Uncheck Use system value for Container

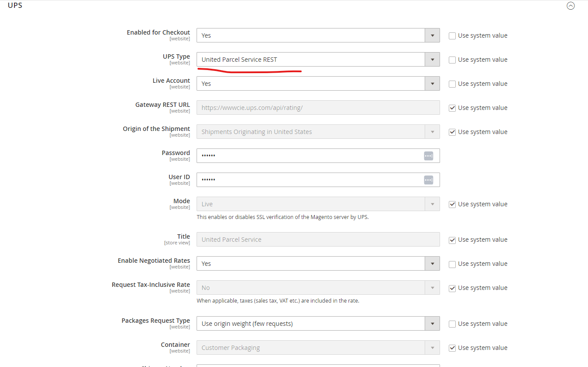point(452,347)
